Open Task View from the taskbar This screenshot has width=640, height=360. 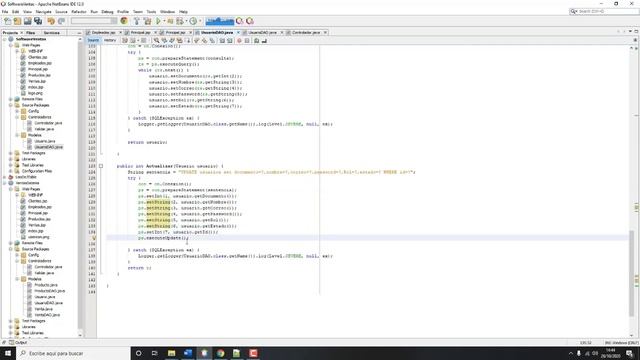[x=154, y=353]
